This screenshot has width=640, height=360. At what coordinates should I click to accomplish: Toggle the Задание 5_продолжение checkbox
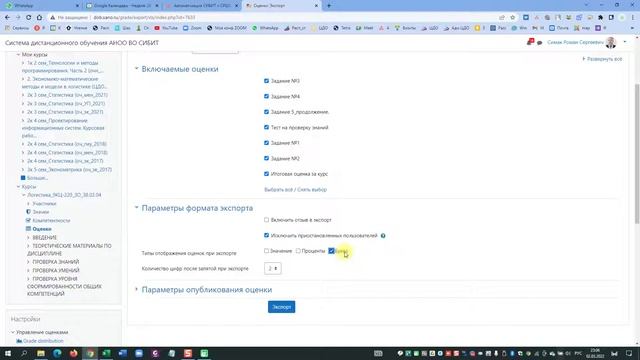point(267,112)
